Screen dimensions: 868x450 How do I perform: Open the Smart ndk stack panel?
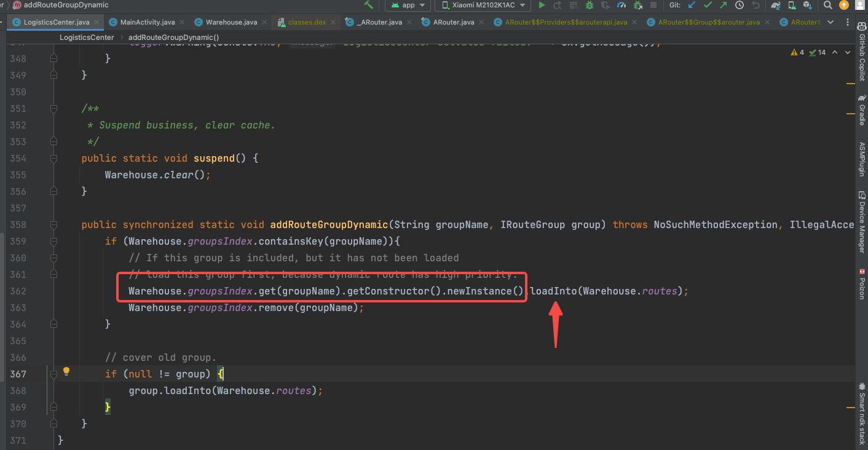[x=862, y=414]
